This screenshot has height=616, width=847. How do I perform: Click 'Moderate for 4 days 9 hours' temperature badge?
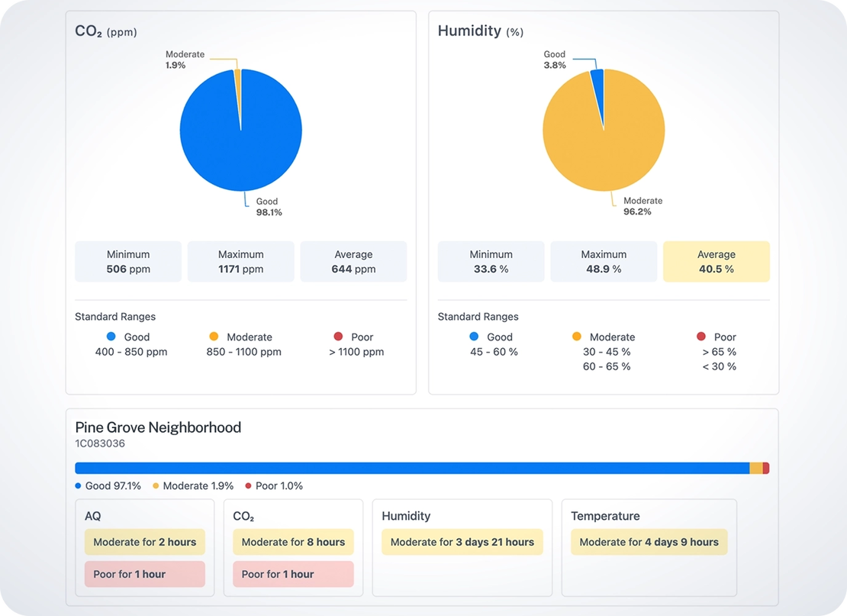point(649,542)
